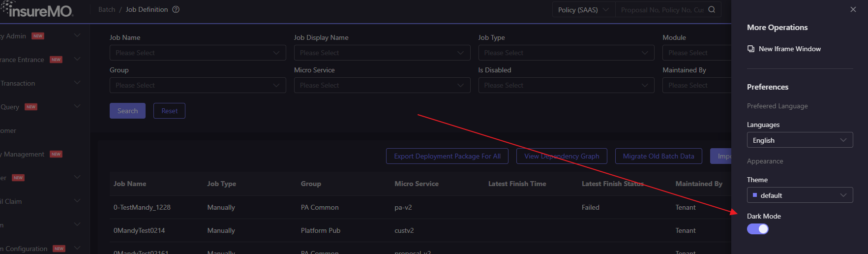
Task: Close the More Operations panel
Action: [x=853, y=9]
